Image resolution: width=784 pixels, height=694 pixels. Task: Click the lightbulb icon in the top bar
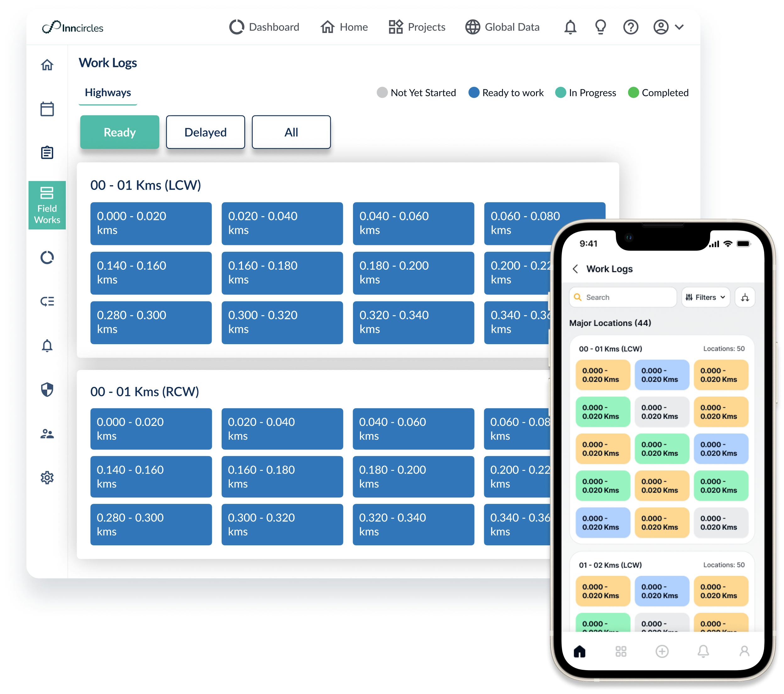[x=601, y=27]
